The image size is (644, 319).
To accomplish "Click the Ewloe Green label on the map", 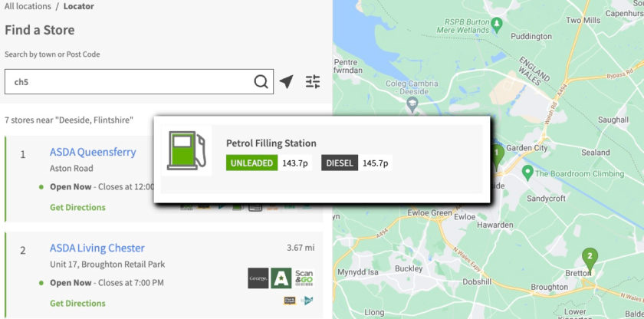I will click(x=429, y=213).
